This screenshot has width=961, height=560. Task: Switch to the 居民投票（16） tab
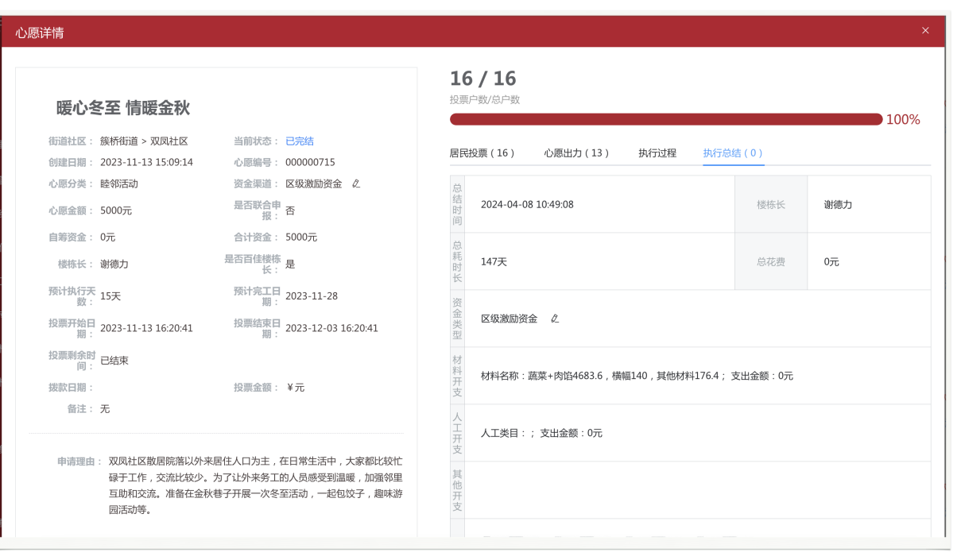[x=482, y=153]
